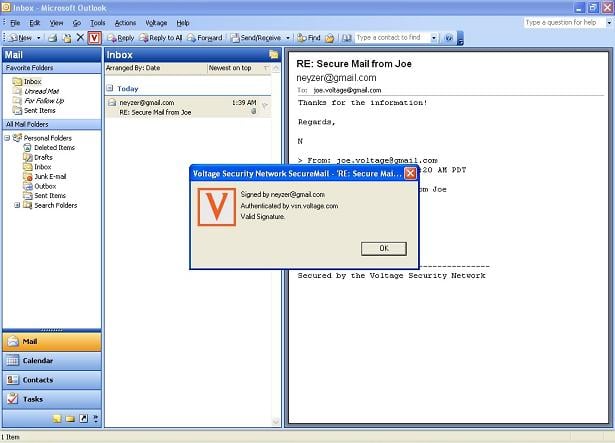
Task: Open the Voltage menu
Action: coord(156,23)
